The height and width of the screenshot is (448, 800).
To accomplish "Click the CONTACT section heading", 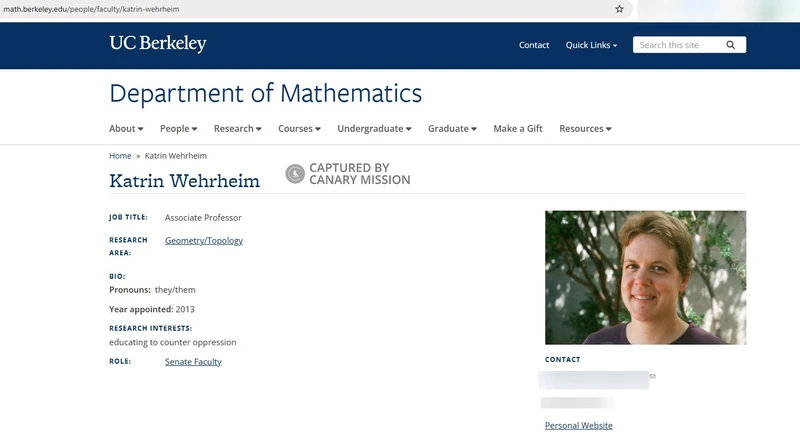I will click(562, 359).
